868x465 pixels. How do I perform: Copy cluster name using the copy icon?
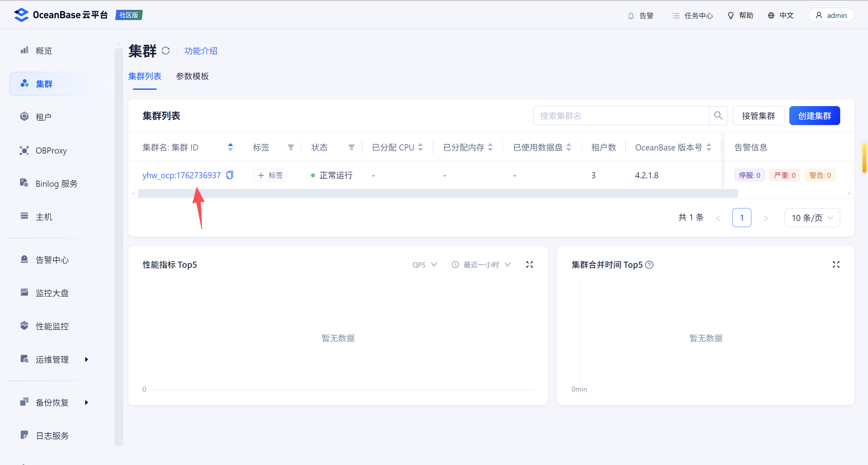pos(230,175)
